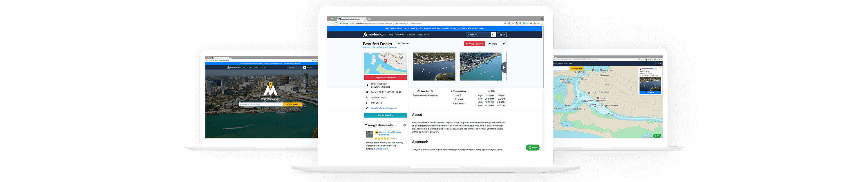Click the red Request Reservation button

(386, 78)
